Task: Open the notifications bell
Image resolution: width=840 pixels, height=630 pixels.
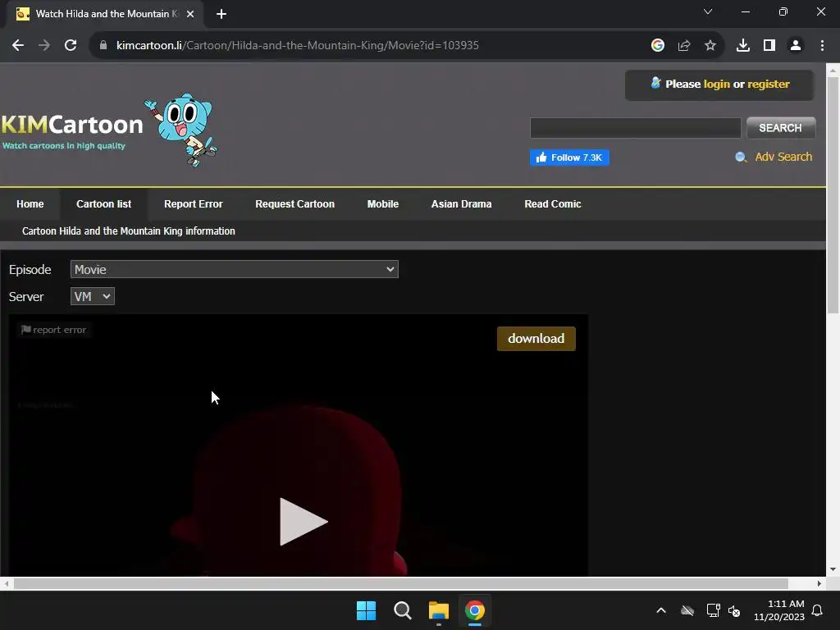Action: coord(818,610)
